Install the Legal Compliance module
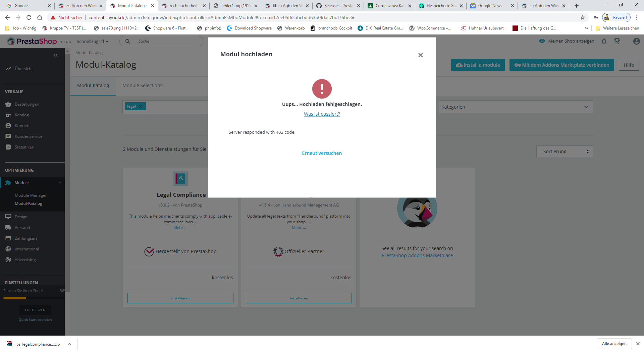Screen dimensions: 644x352 180,298
